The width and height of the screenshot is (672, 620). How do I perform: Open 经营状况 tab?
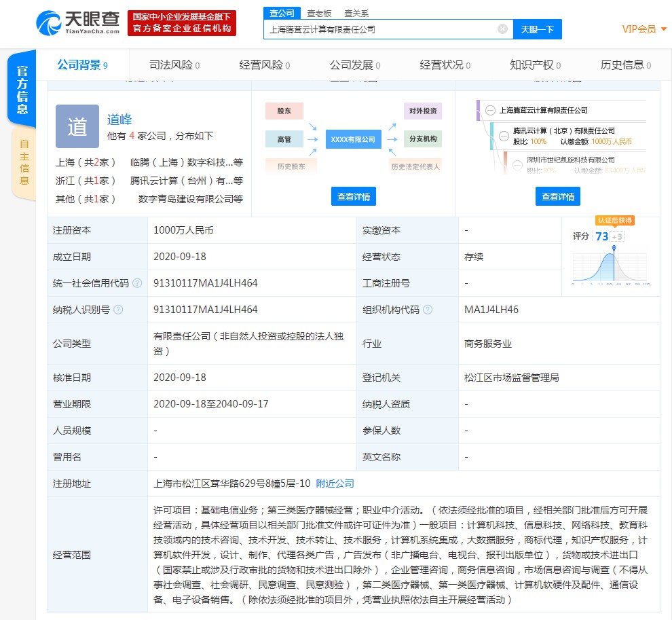(445, 65)
